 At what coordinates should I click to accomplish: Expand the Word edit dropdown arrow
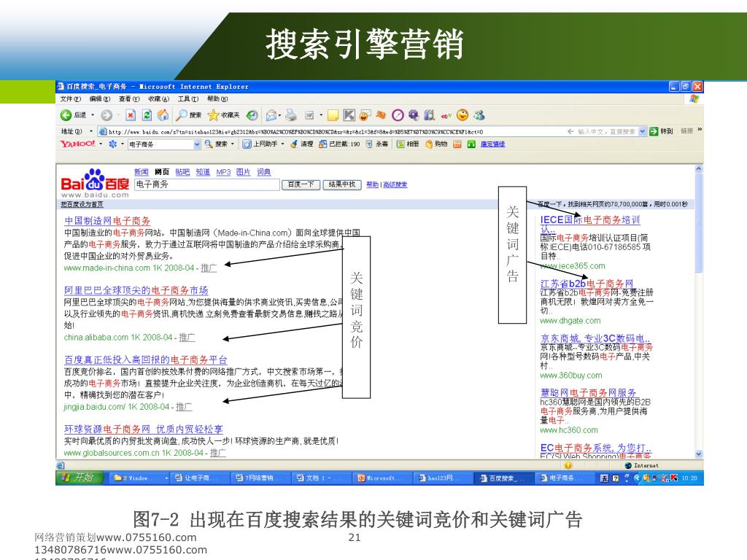click(321, 114)
